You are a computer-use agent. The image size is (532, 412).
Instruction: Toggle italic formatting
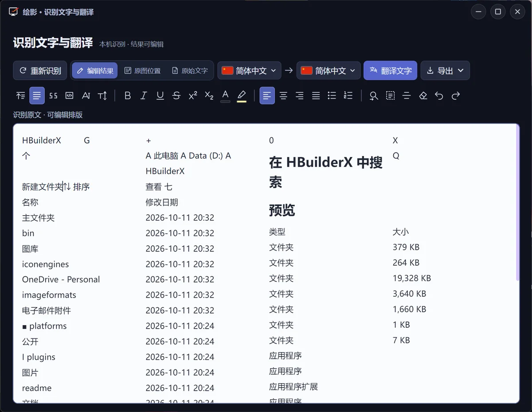[x=144, y=95]
